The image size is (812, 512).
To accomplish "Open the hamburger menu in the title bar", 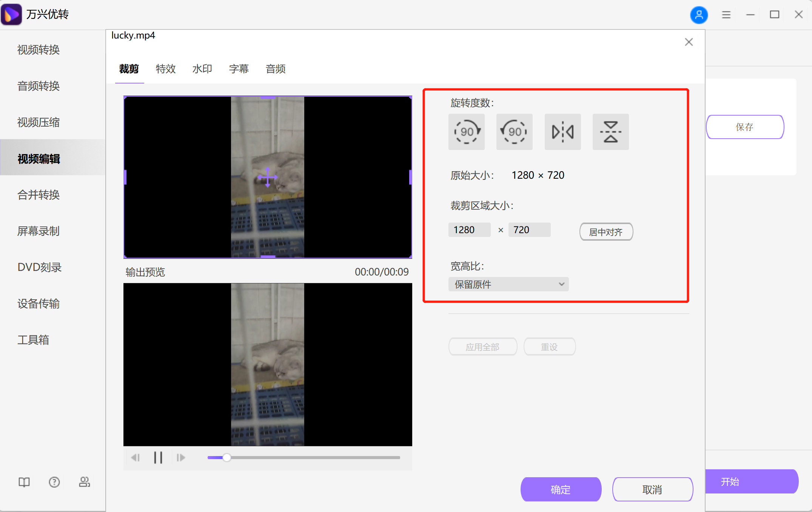I will (726, 15).
